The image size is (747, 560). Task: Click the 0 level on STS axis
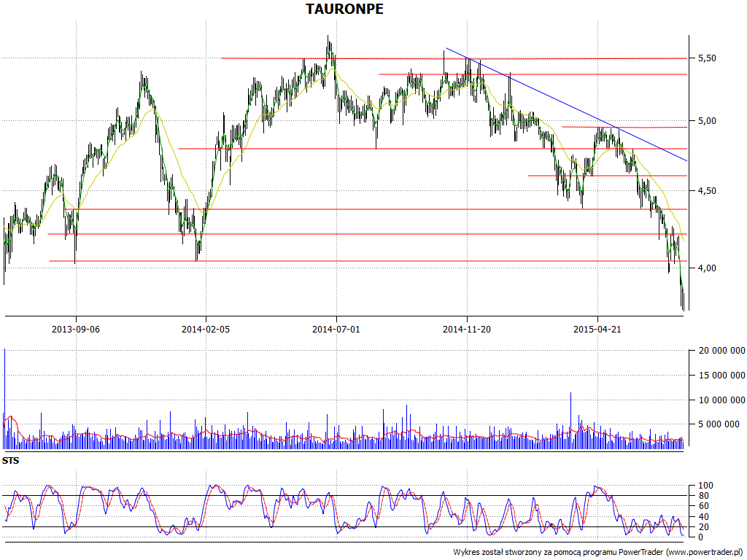tap(701, 537)
